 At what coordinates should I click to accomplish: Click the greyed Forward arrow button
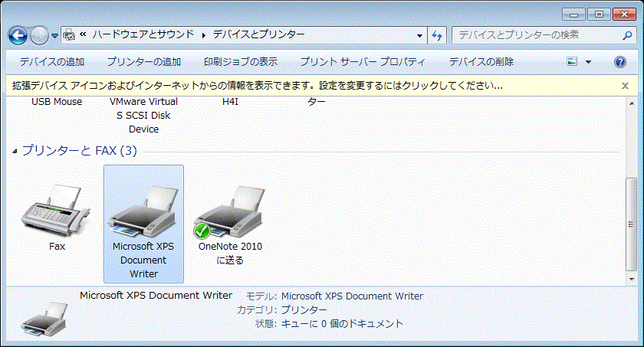click(x=39, y=36)
